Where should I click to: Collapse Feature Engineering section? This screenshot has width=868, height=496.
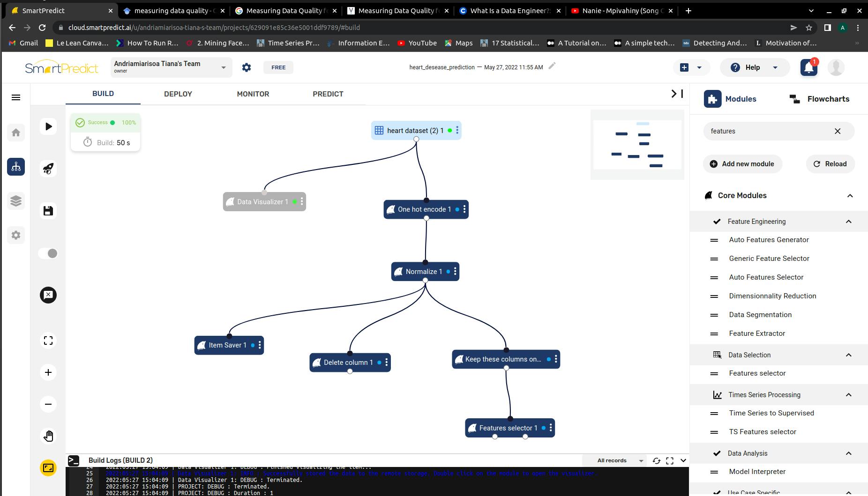[849, 222]
